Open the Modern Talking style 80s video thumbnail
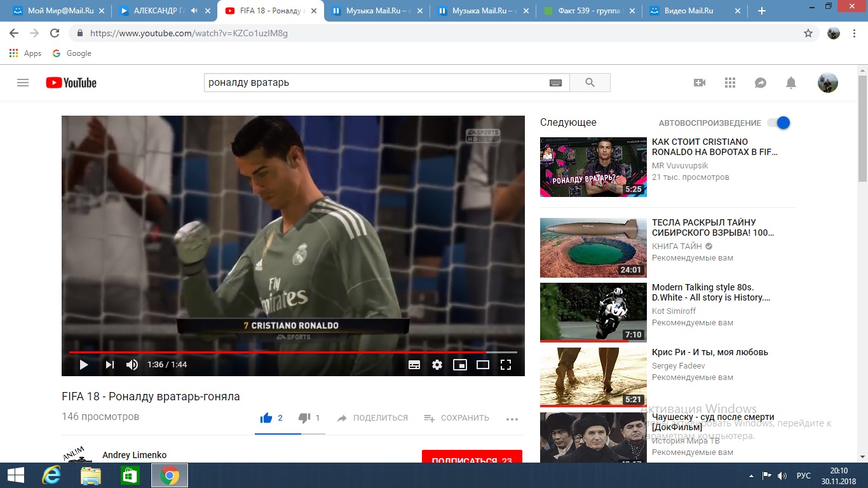Image resolution: width=868 pixels, height=488 pixels. (x=593, y=313)
